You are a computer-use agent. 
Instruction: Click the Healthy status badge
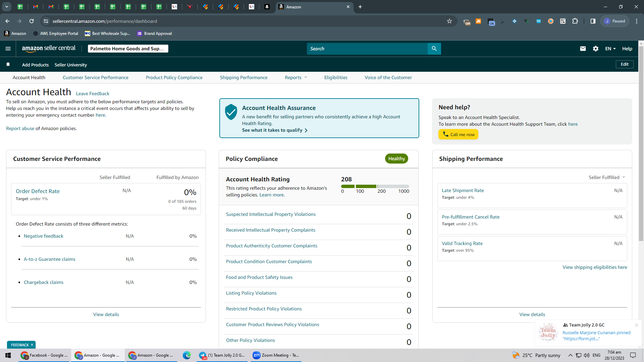[396, 159]
